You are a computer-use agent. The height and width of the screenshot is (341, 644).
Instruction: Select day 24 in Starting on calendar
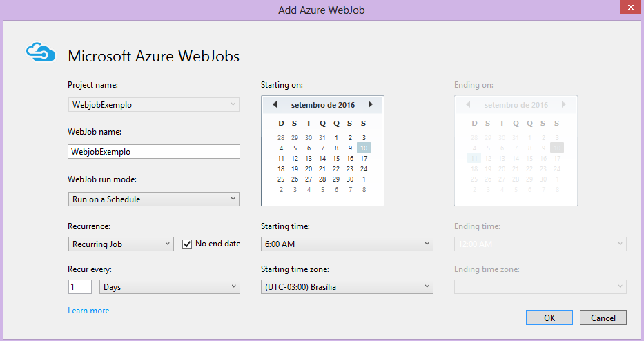click(364, 169)
